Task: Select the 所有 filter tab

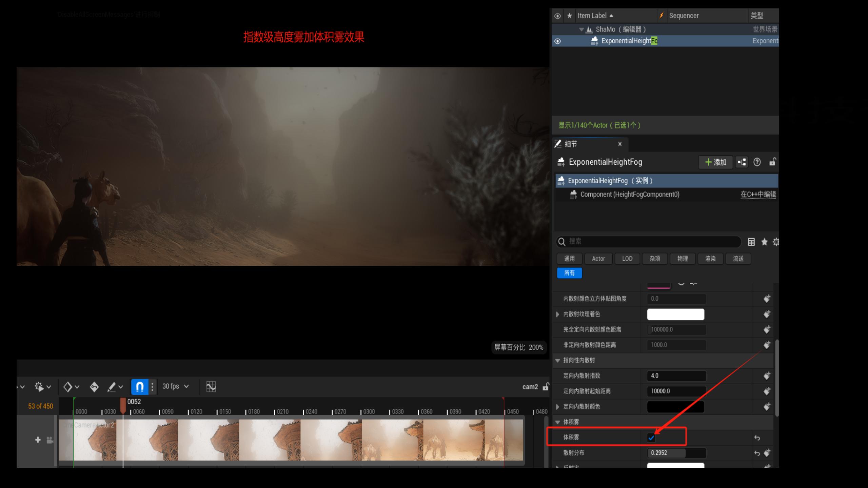Action: (569, 273)
